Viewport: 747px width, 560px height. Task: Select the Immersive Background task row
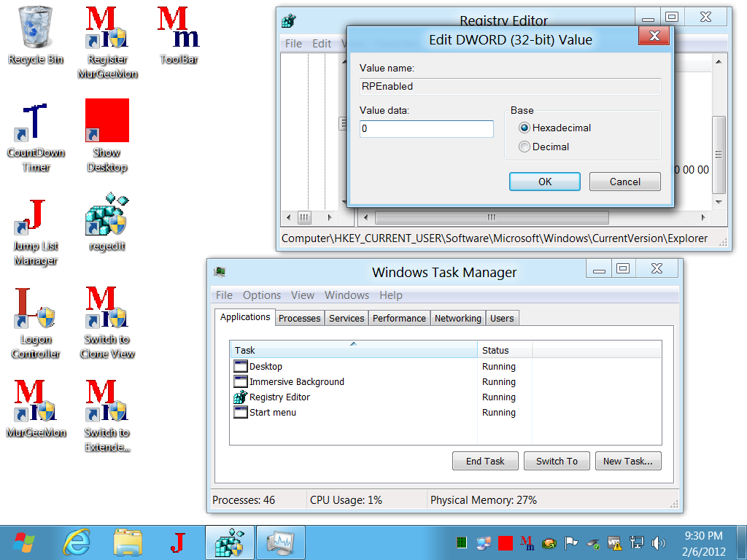click(x=446, y=381)
